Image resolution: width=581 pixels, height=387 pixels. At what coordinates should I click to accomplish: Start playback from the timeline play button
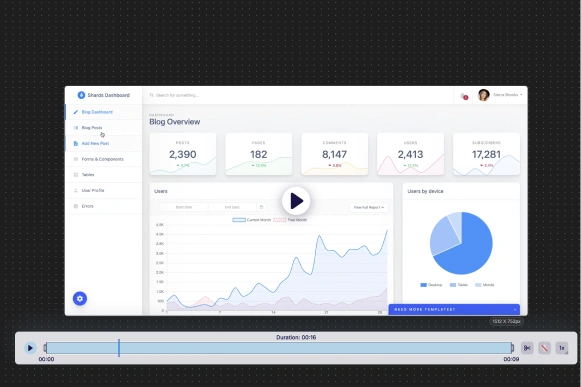tap(30, 348)
